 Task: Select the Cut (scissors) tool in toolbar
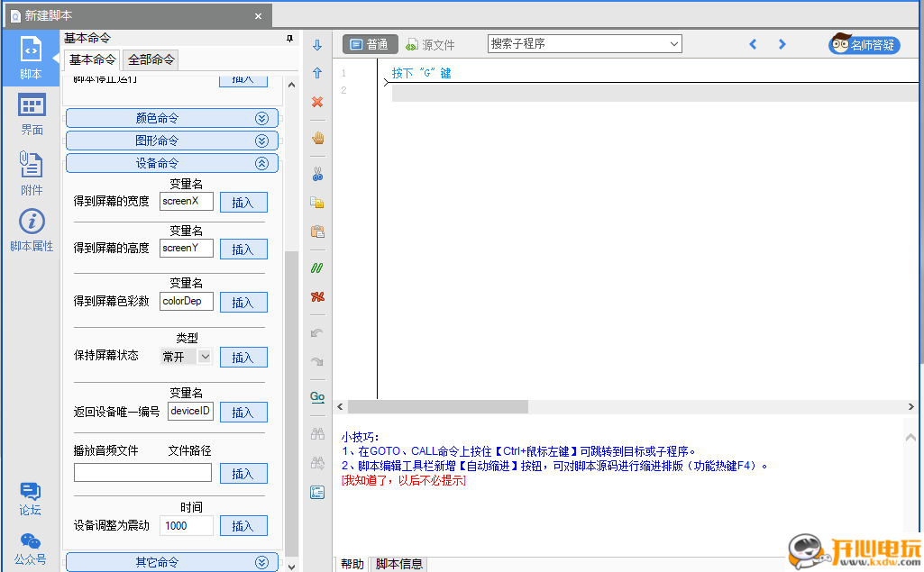coord(316,174)
